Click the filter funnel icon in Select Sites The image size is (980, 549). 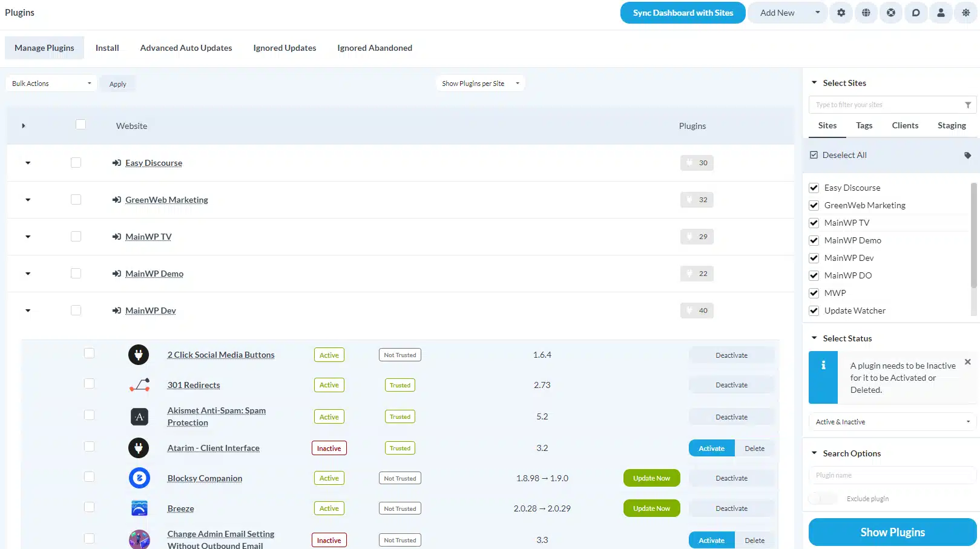click(x=968, y=105)
